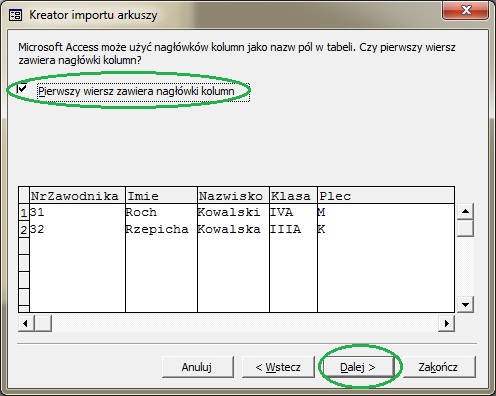Click the cell containing 32
Image resolution: width=496 pixels, height=396 pixels.
click(77, 229)
